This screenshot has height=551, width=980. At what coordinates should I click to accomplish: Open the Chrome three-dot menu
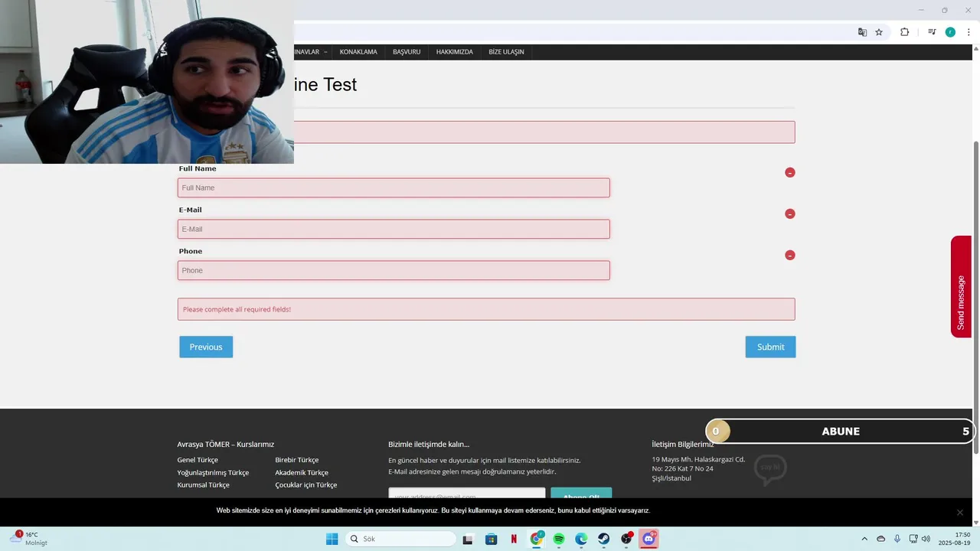pos(969,32)
